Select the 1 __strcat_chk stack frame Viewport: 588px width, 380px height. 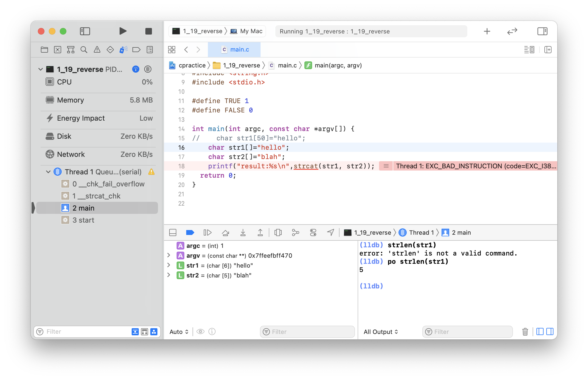click(96, 196)
